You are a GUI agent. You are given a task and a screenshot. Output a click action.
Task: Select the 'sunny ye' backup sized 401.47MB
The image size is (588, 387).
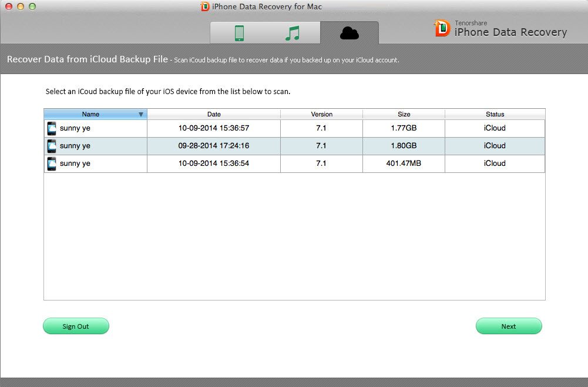coord(294,164)
